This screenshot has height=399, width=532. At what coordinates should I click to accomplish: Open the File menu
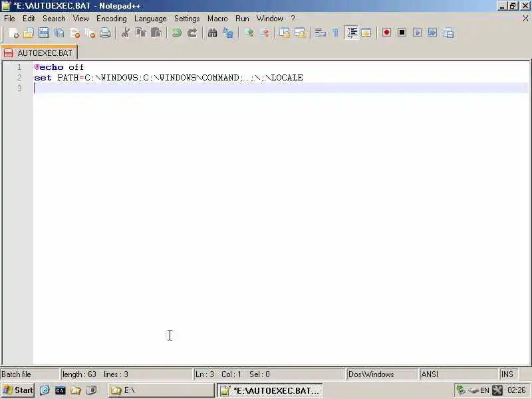coord(9,19)
